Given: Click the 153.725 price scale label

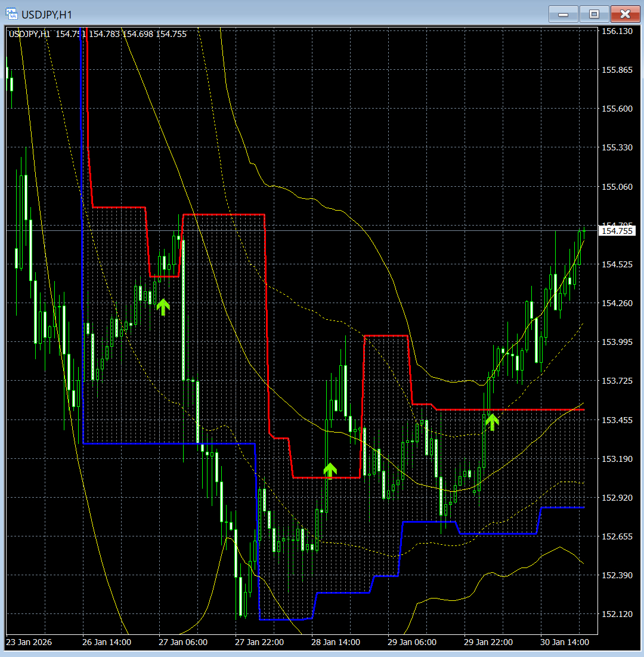Looking at the screenshot, I should point(617,381).
